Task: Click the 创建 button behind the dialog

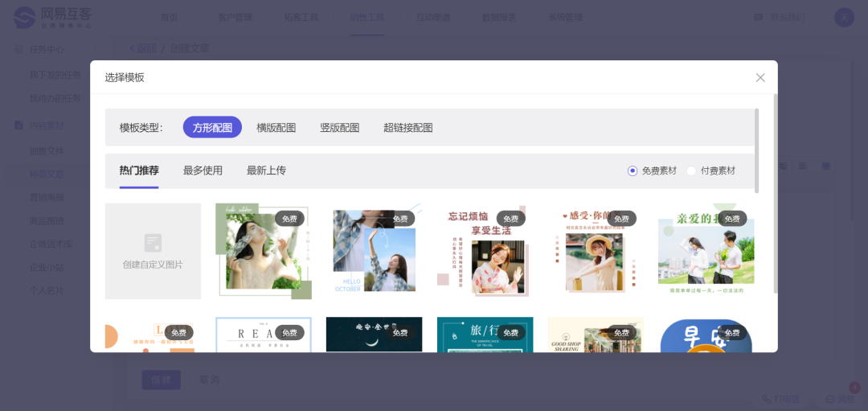Action: coord(161,380)
